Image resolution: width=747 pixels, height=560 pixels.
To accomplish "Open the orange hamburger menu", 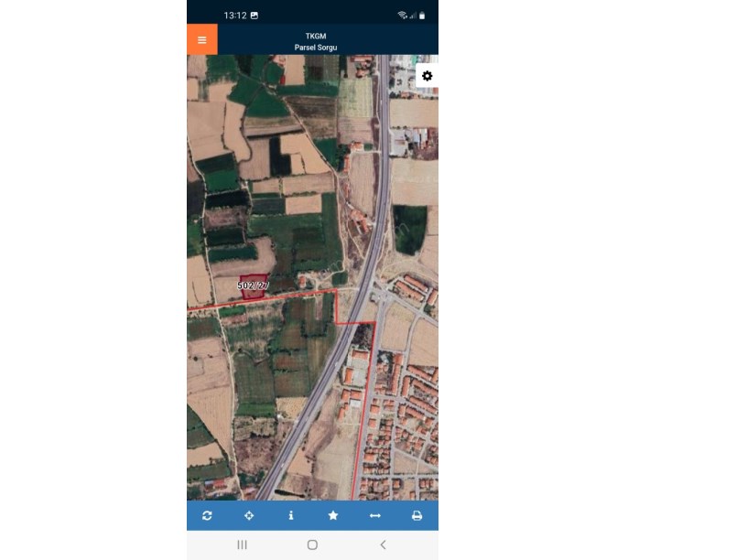I will (x=202, y=39).
